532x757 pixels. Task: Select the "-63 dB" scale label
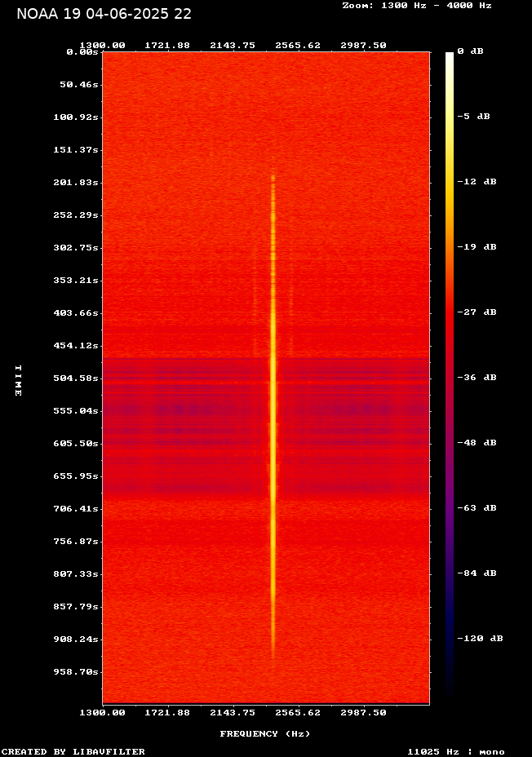coord(477,507)
